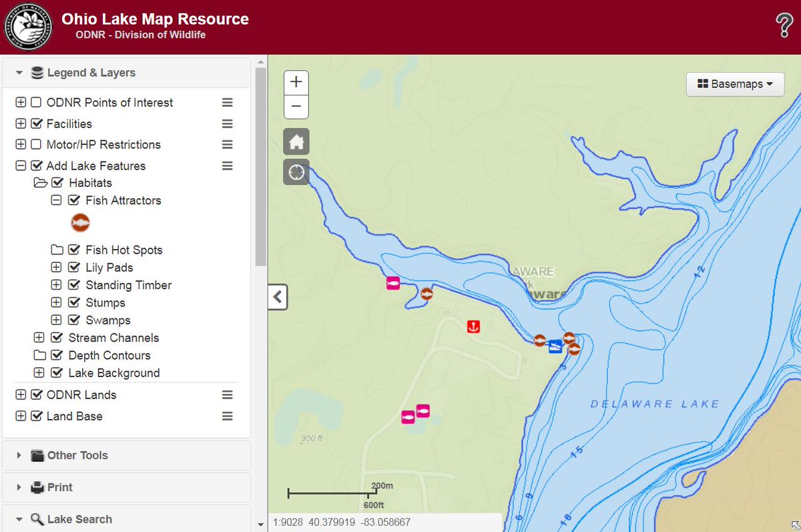Click the Habitats folder icon
Viewport: 801px width, 532px height.
point(41,183)
